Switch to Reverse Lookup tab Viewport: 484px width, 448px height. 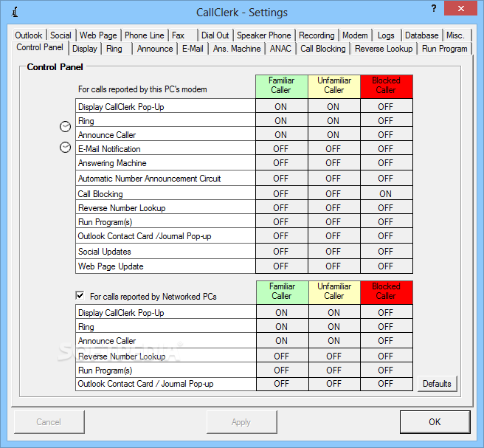(384, 49)
